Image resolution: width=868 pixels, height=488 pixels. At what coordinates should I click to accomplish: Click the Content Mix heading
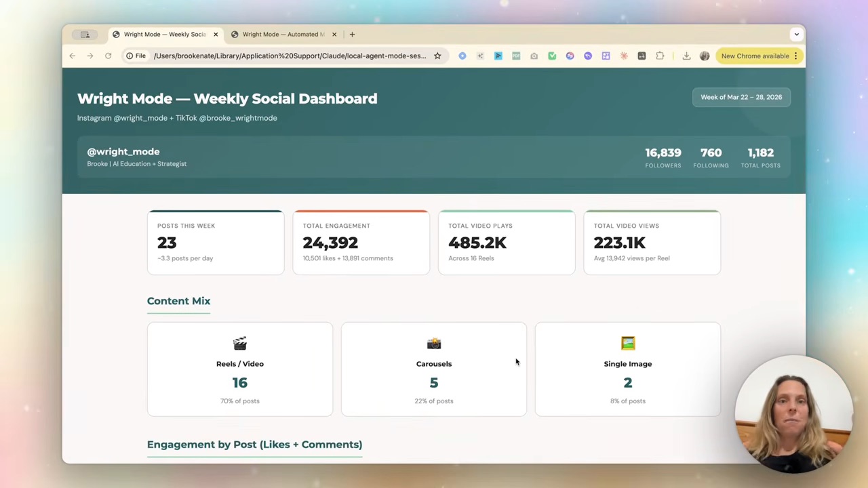[179, 301]
